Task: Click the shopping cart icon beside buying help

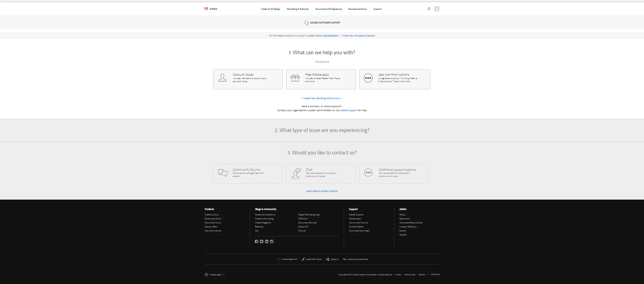Action: point(302,98)
